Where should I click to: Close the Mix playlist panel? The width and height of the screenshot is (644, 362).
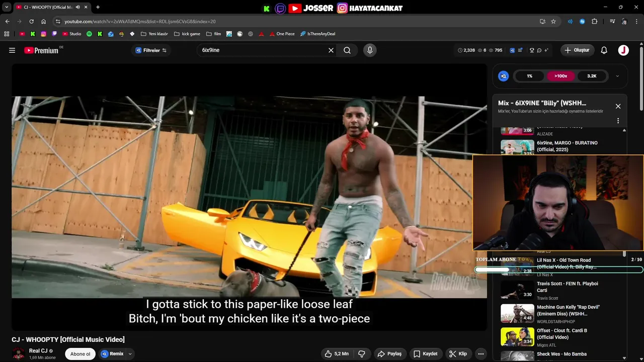tap(618, 106)
